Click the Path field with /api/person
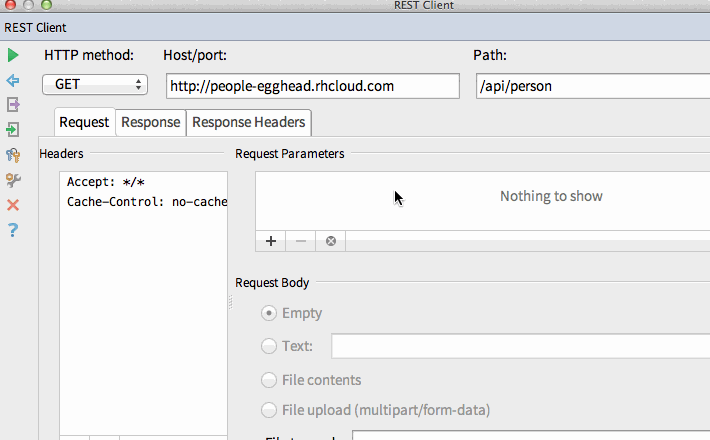 592,86
